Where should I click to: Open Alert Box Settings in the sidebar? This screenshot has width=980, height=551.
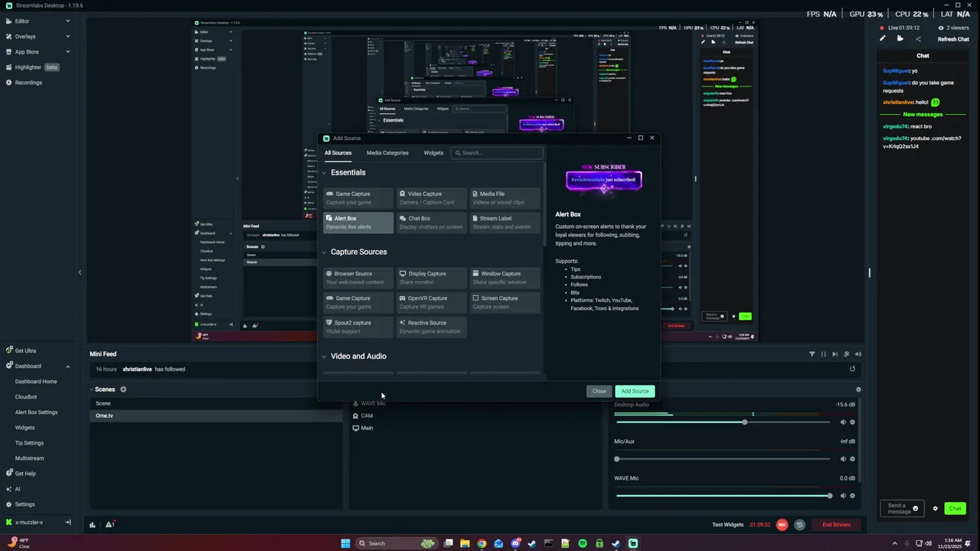click(37, 412)
